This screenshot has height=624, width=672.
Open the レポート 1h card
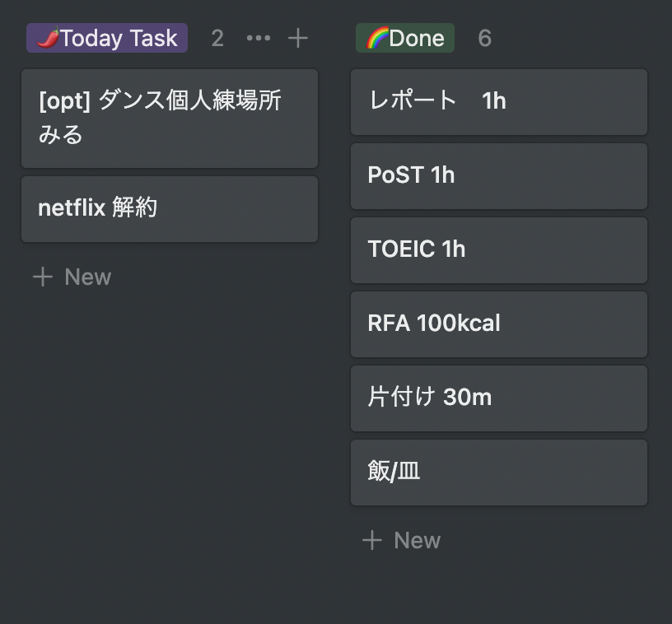(499, 101)
